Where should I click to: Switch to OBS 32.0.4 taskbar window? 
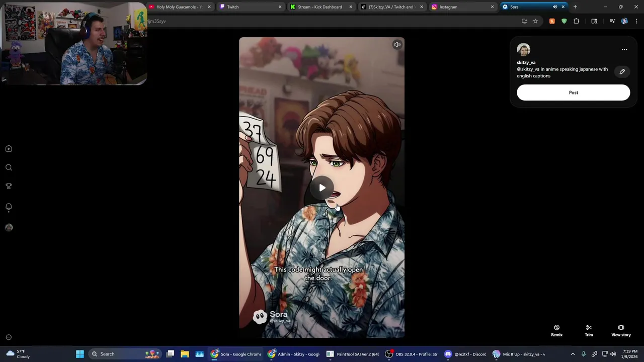click(412, 354)
